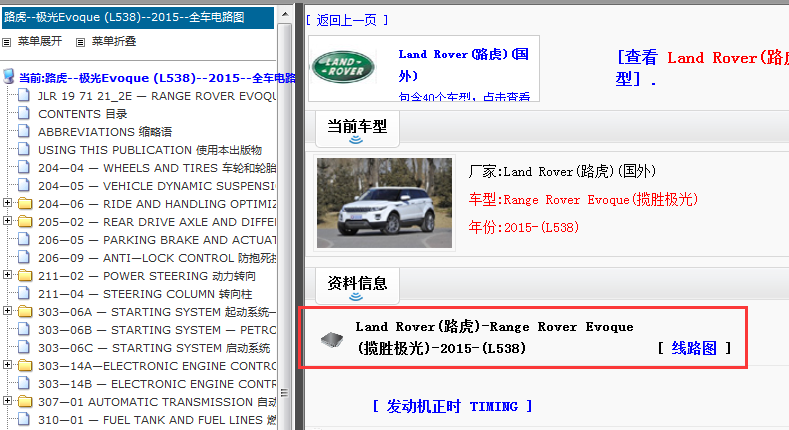Click the page icon for 303-06C STARTING SYSTEM
This screenshot has height=430, width=789.
24,348
